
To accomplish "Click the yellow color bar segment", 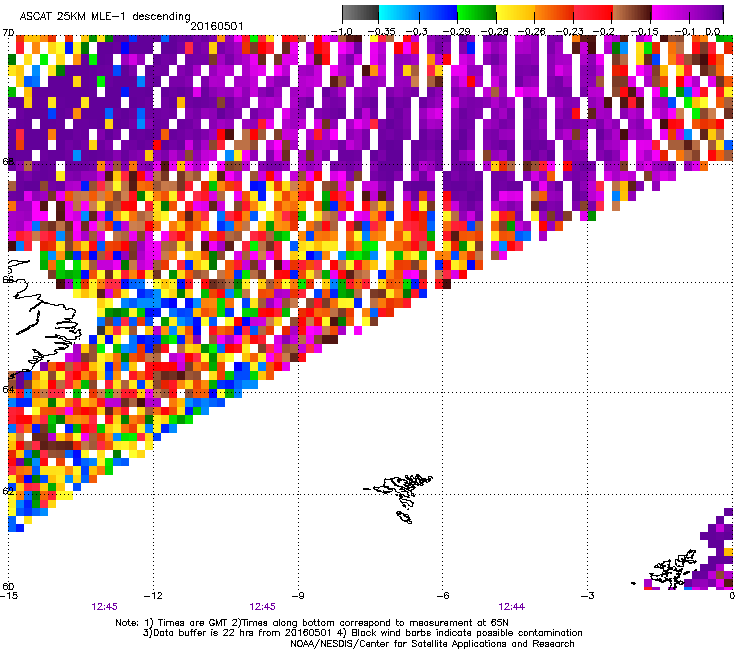I will click(x=515, y=12).
